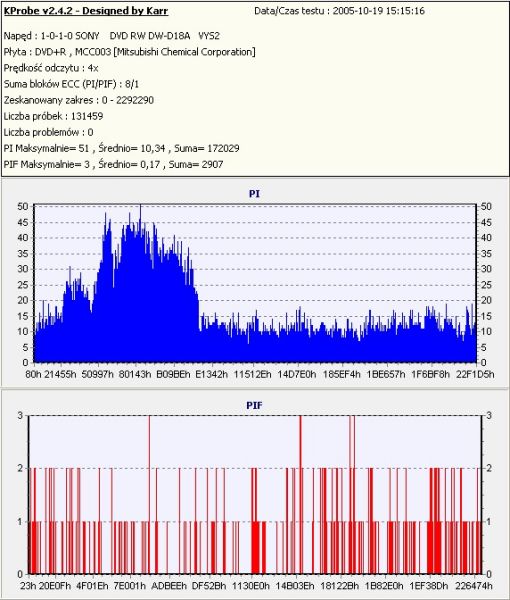Select the PIF Maksymalnie statistics line
The image size is (510, 600).
(114, 165)
